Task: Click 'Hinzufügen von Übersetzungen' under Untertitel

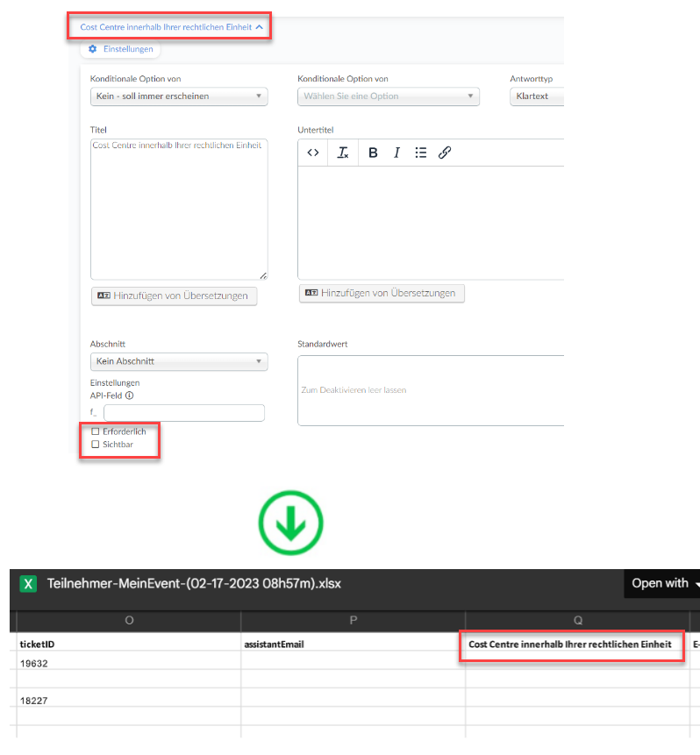Action: point(382,293)
